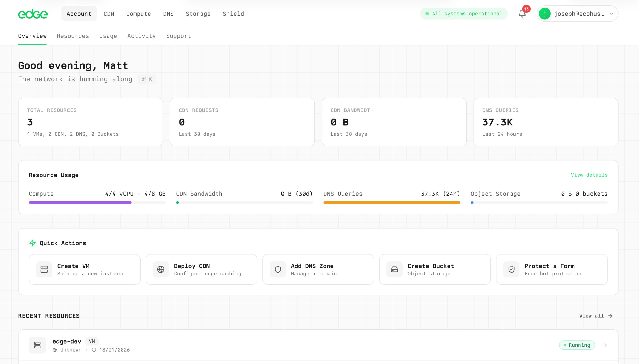Click the clock icon before 18/01/2026
Image resolution: width=639 pixels, height=364 pixels.
coord(94,350)
